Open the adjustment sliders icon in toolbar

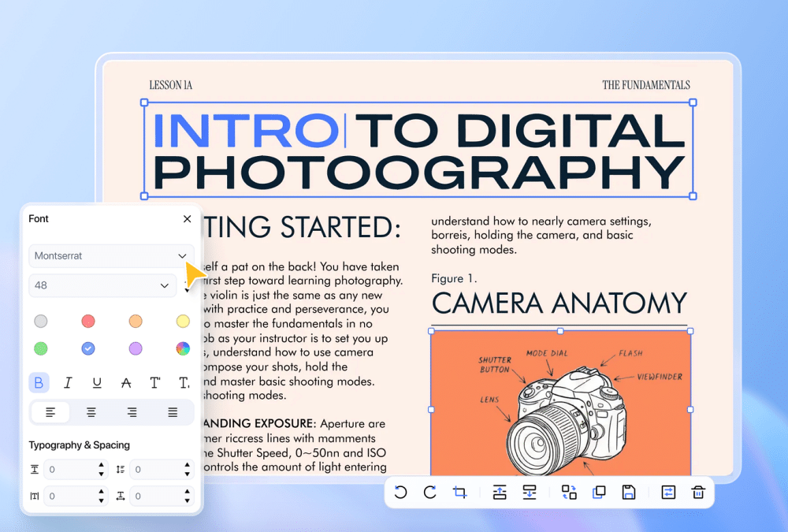tap(668, 492)
